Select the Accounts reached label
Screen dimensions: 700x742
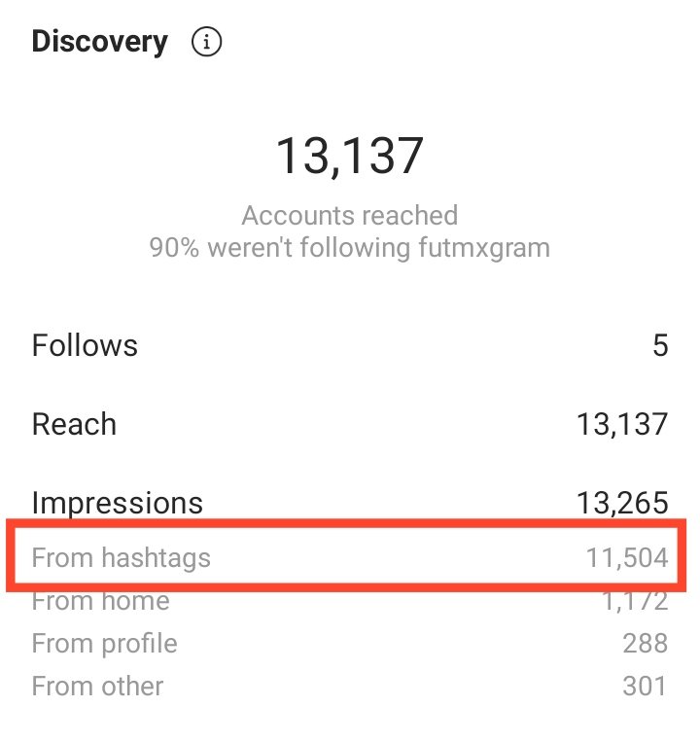pyautogui.click(x=350, y=216)
